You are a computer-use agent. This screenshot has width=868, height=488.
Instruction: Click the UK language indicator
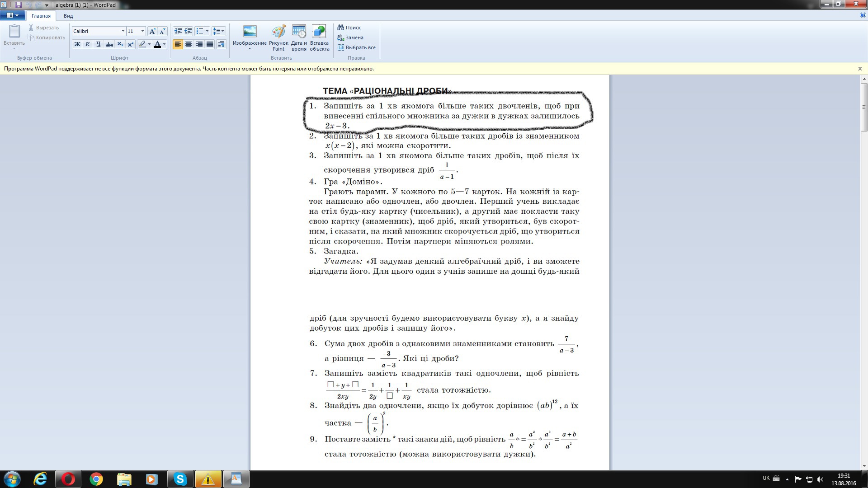[766, 478]
